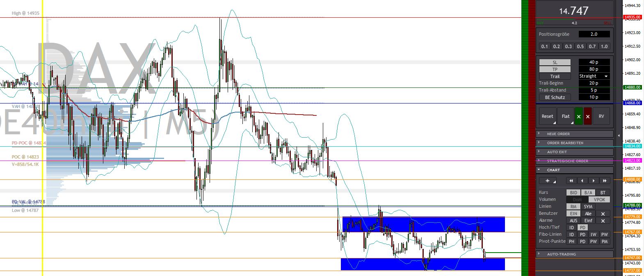Select BID price display
This screenshot has width=644, height=276.
pos(573,193)
